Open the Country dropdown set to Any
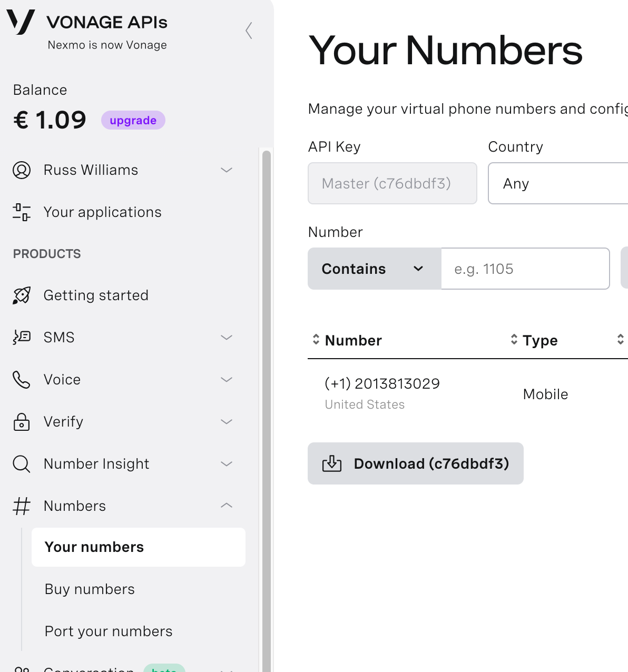This screenshot has width=628, height=672. point(557,183)
